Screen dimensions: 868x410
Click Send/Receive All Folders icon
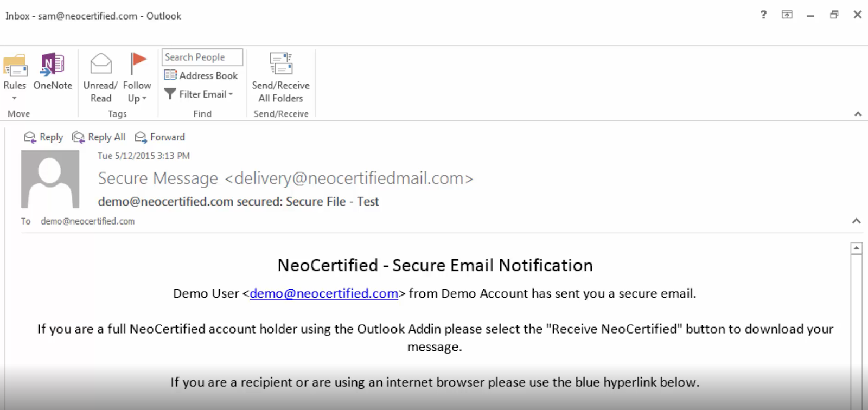(x=280, y=64)
